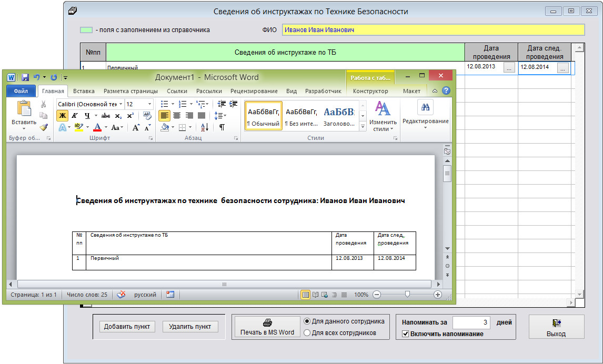This screenshot has height=364, width=603.
Task: Click the 'Добавить пункт' button
Action: coord(127,327)
